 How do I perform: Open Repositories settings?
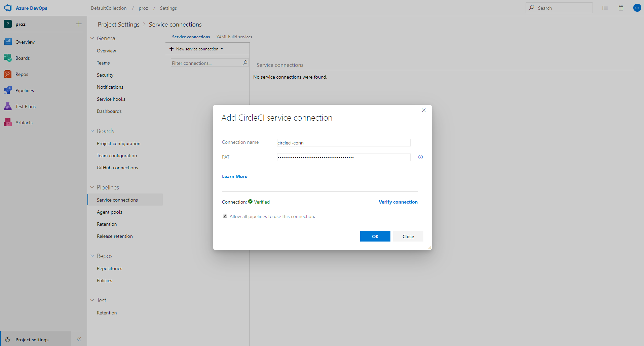coord(109,268)
